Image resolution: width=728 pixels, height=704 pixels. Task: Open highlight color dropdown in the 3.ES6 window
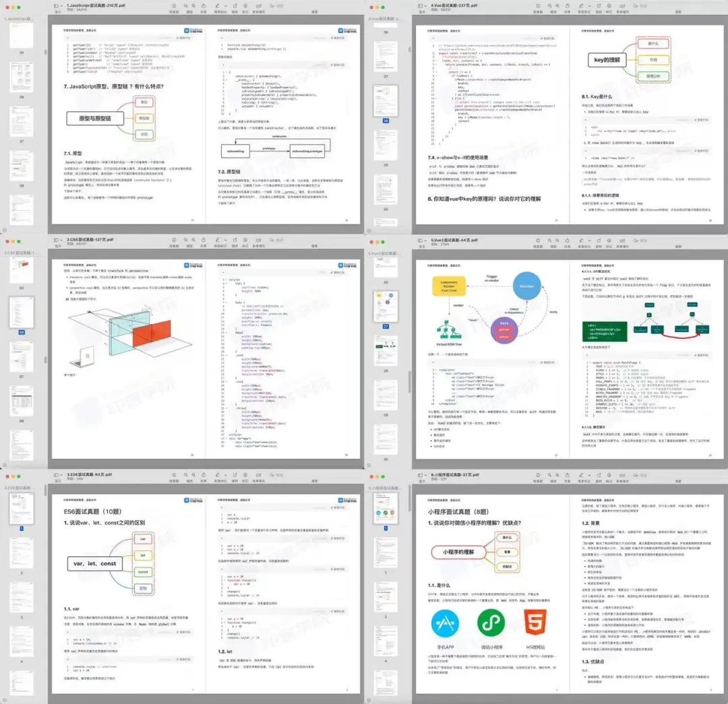[x=225, y=475]
